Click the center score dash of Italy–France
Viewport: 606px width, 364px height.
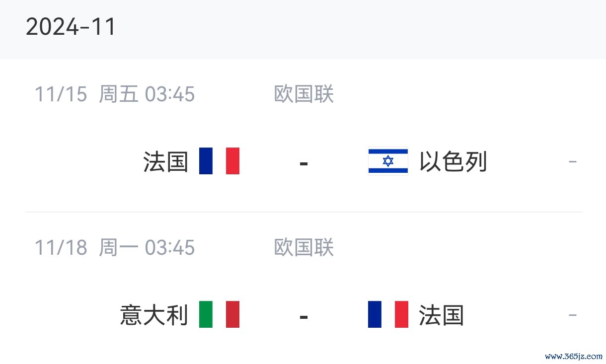[x=304, y=316]
